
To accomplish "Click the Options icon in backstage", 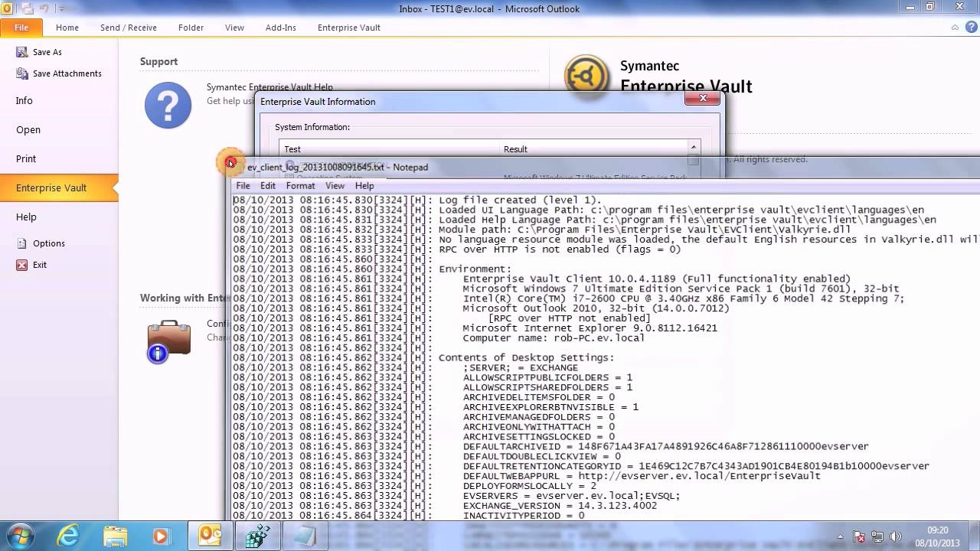I will pyautogui.click(x=22, y=243).
